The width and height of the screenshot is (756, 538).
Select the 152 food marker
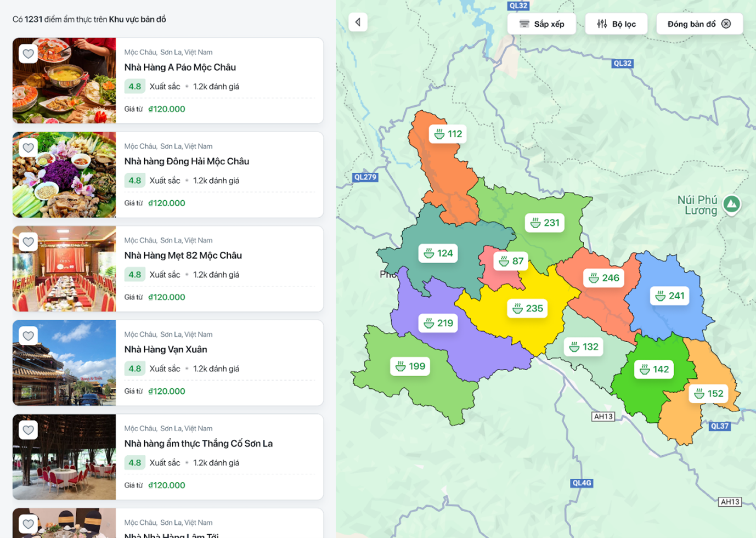(708, 394)
